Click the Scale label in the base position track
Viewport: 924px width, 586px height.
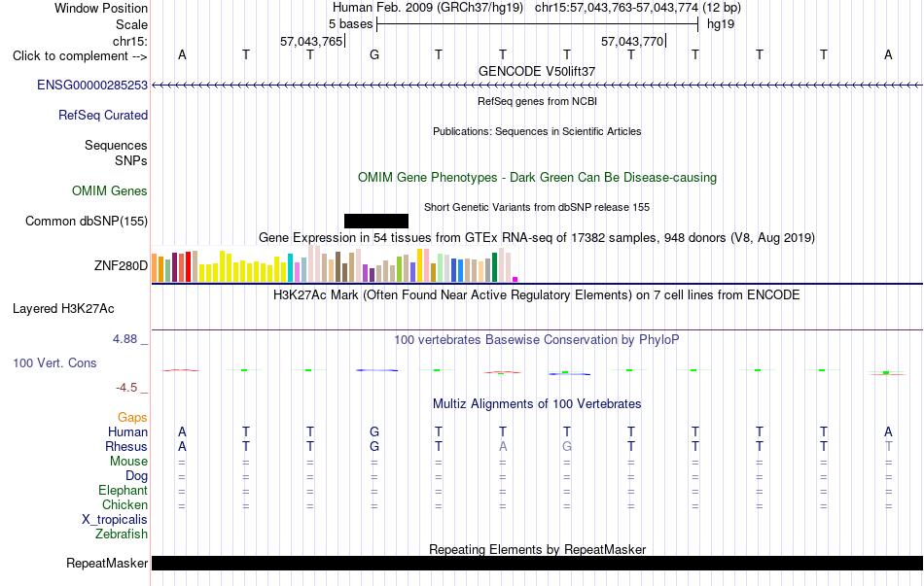(131, 24)
